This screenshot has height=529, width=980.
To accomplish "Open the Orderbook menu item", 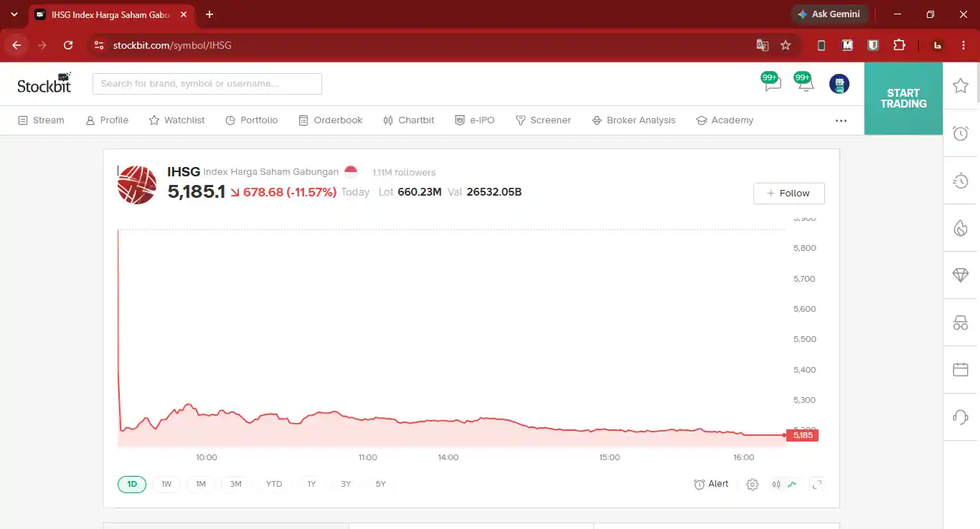I will (x=331, y=120).
